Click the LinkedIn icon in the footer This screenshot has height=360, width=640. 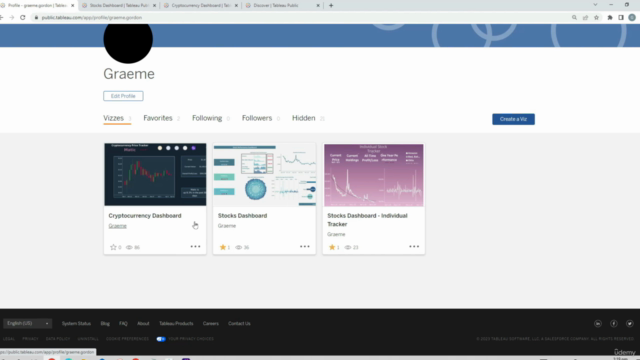coord(598,324)
